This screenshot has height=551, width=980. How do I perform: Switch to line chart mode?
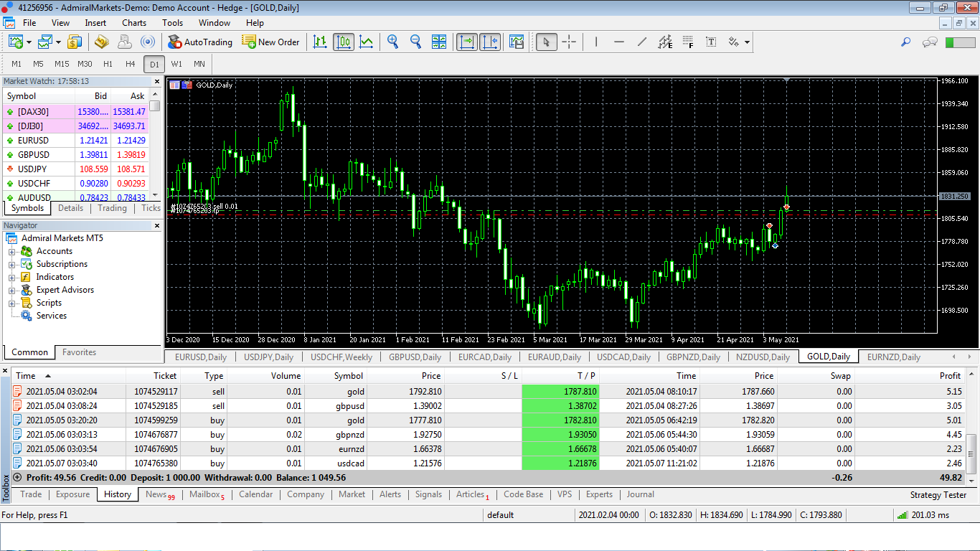[x=366, y=42]
